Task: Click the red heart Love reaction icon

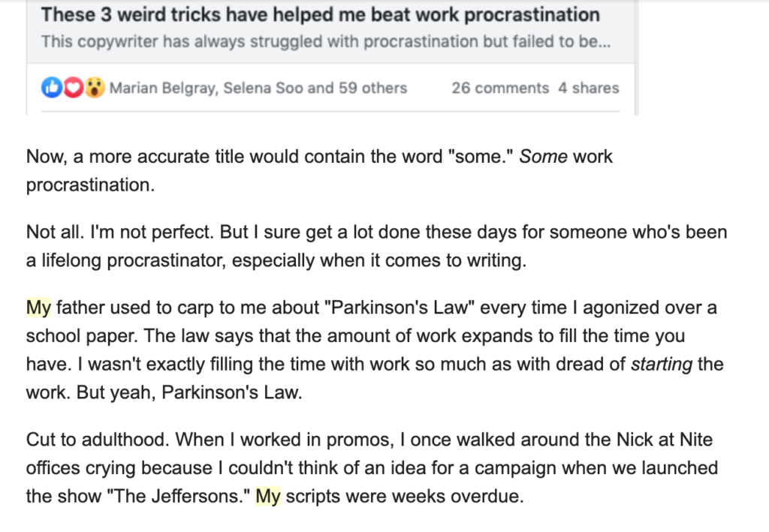Action: pos(74,89)
